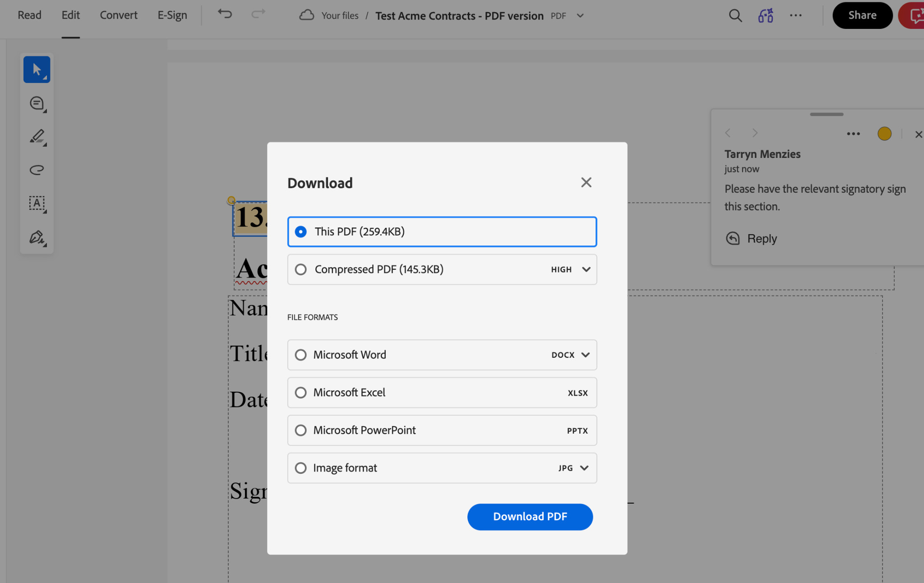The image size is (924, 583).
Task: Click the yellow comment pin marker on the document
Action: (231, 200)
